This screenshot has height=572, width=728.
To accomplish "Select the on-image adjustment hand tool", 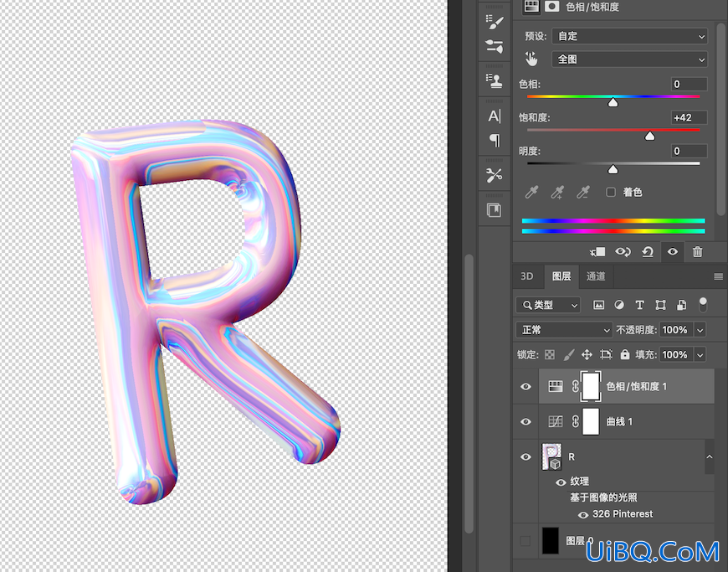I will point(531,59).
